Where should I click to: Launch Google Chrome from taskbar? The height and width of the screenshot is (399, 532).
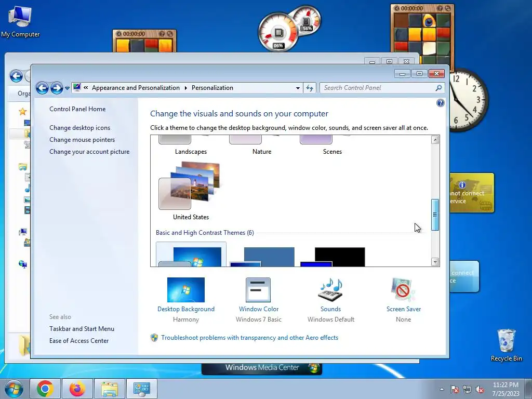[45, 389]
